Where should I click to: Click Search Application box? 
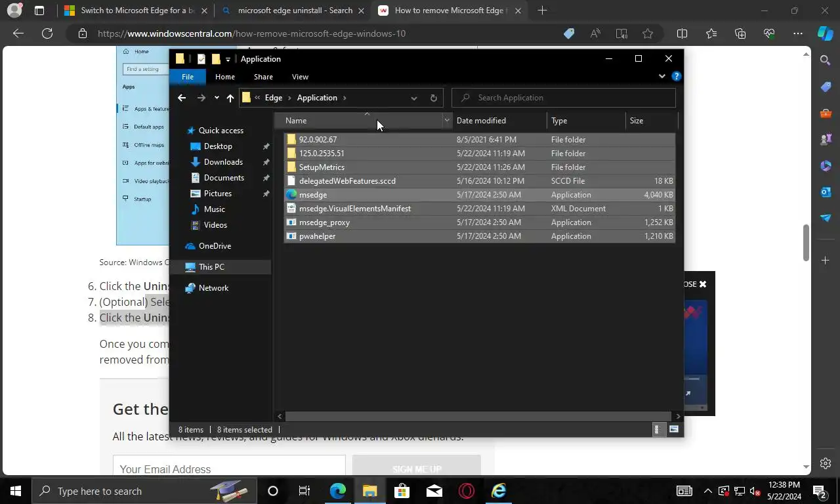coord(564,98)
